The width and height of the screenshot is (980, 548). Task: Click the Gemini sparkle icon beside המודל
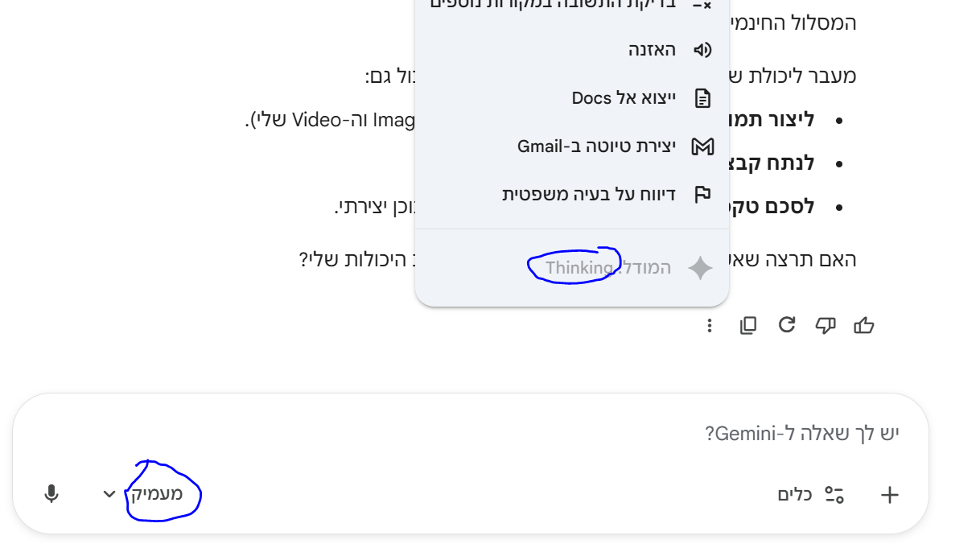[700, 268]
